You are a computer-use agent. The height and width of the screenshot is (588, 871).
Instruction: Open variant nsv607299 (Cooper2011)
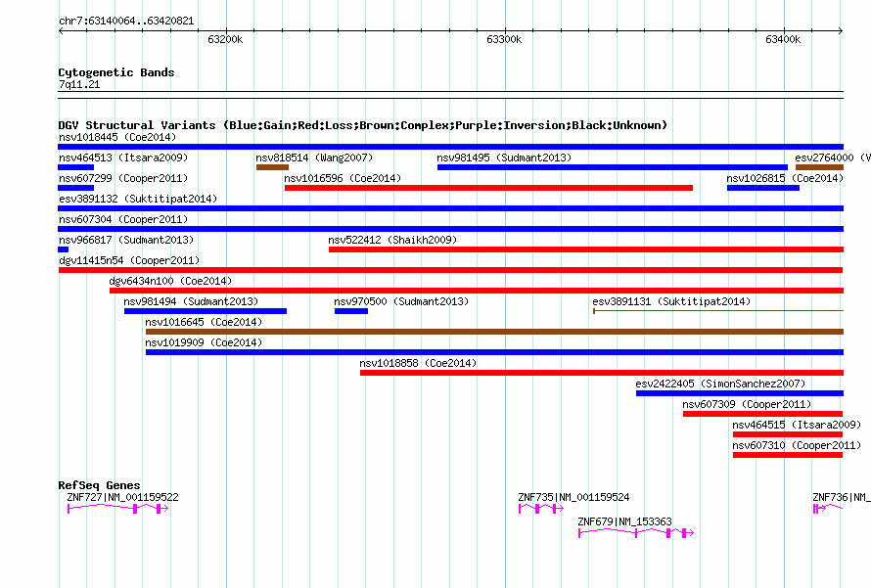coord(76,188)
